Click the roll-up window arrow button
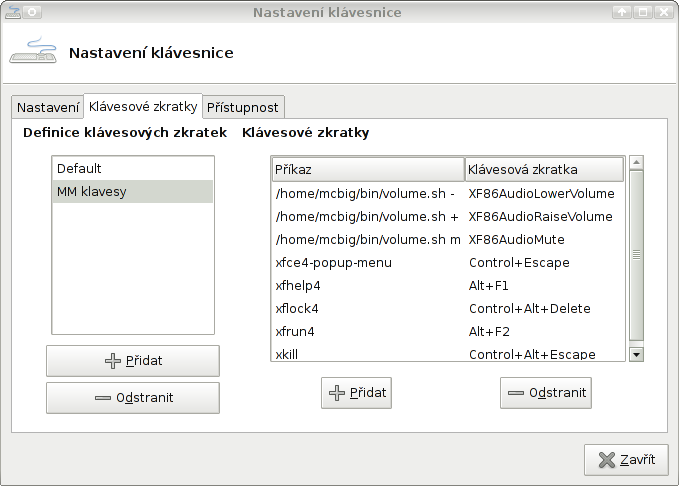The width and height of the screenshot is (679, 486). click(622, 12)
